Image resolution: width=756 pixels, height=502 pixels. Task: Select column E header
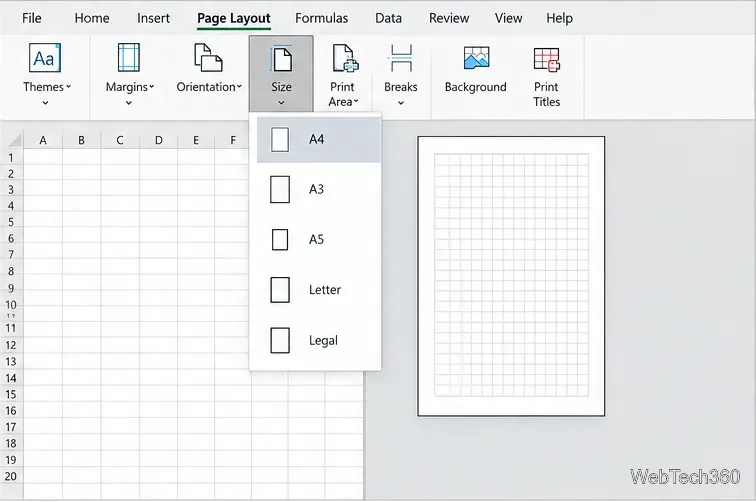pos(196,140)
